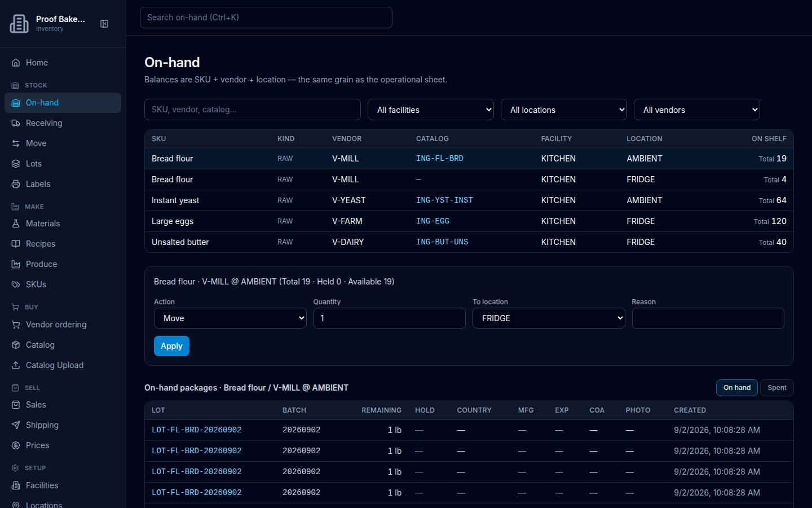The height and width of the screenshot is (508, 812).
Task: Open Vendor ordering page
Action: click(63, 325)
